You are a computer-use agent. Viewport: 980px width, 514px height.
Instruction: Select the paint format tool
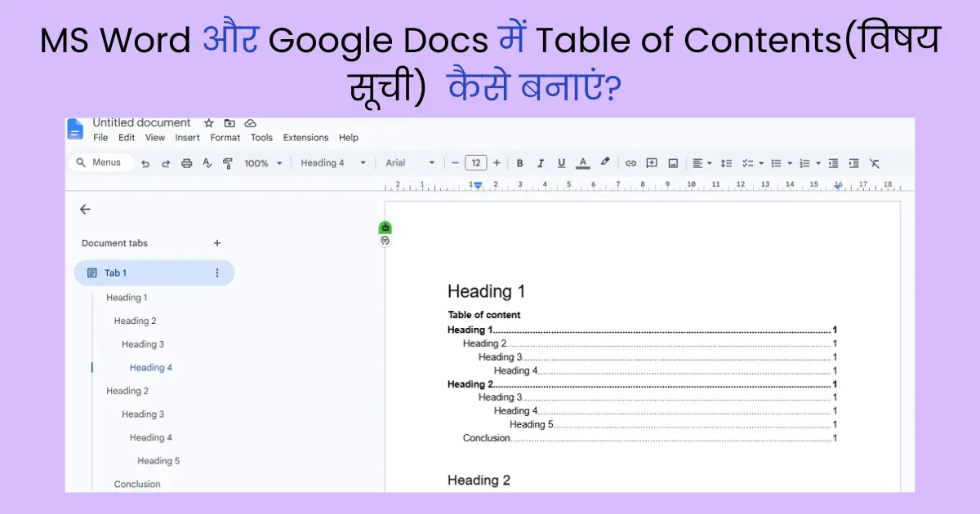click(227, 163)
